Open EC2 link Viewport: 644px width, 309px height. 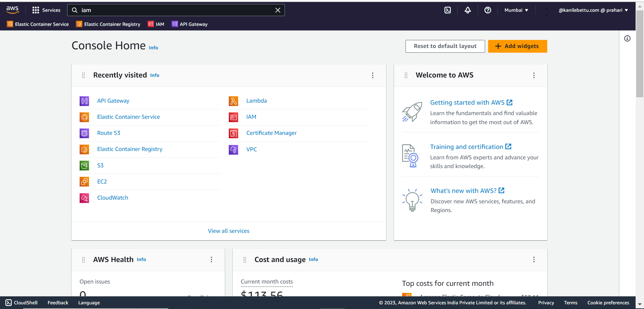click(x=102, y=182)
